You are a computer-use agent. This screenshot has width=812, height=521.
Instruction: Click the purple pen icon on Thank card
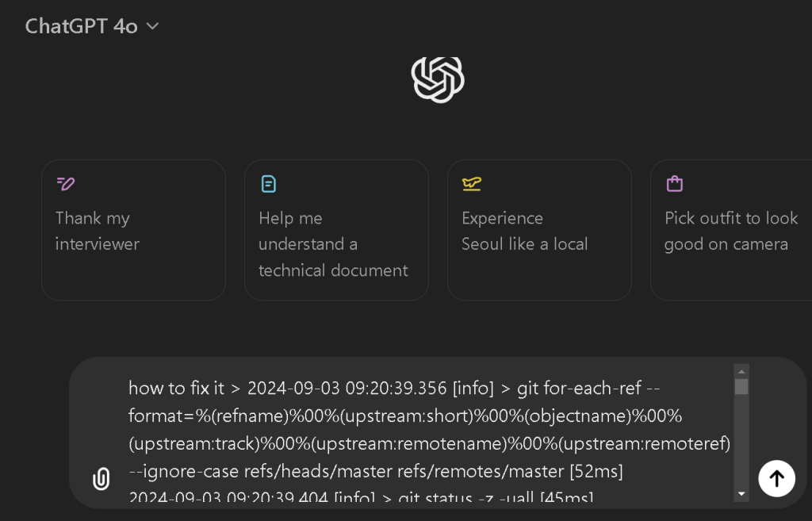pyautogui.click(x=66, y=183)
